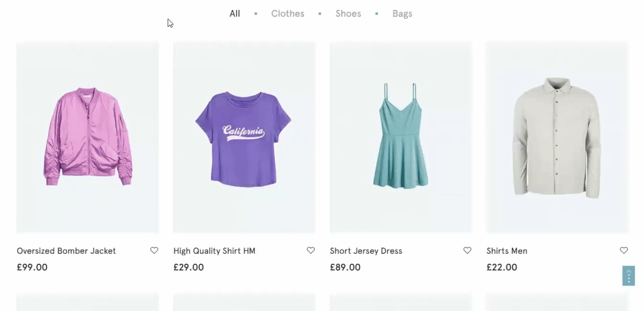Add Oversized Bomber Jacket to wishlist
644x311 pixels.
pos(154,250)
